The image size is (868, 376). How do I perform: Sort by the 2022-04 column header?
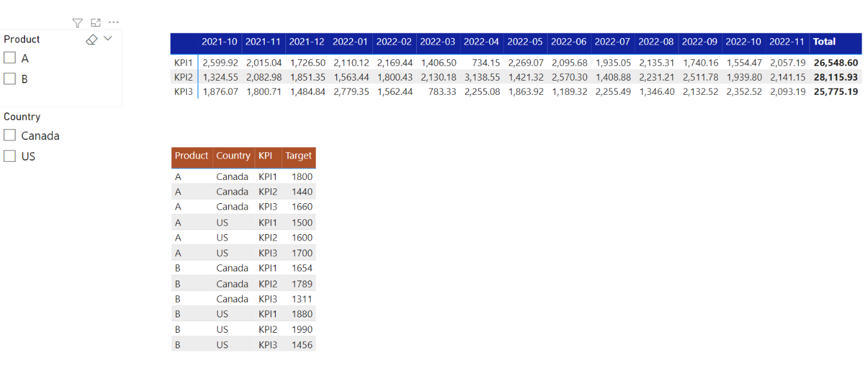(481, 42)
